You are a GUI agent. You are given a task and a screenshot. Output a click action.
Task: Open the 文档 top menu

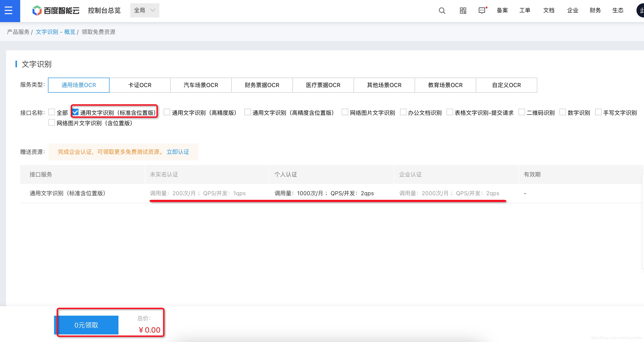549,11
